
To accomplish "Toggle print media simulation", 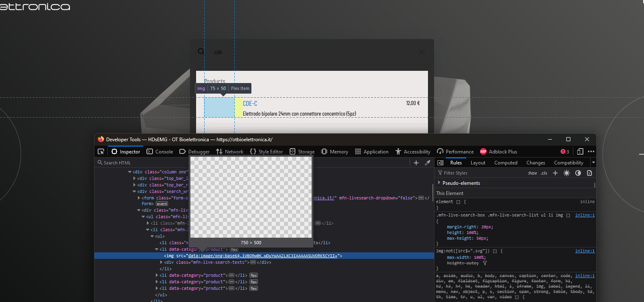I will coord(589,173).
